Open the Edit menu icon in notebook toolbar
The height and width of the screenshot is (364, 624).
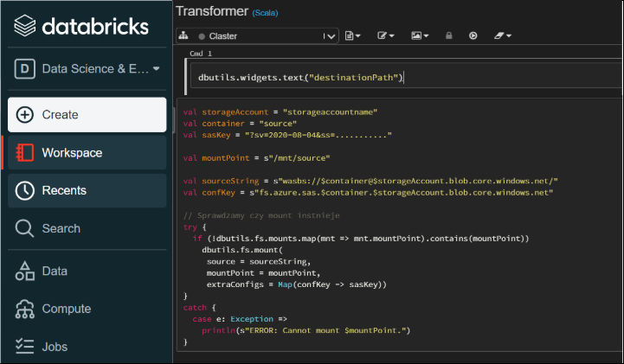click(385, 35)
